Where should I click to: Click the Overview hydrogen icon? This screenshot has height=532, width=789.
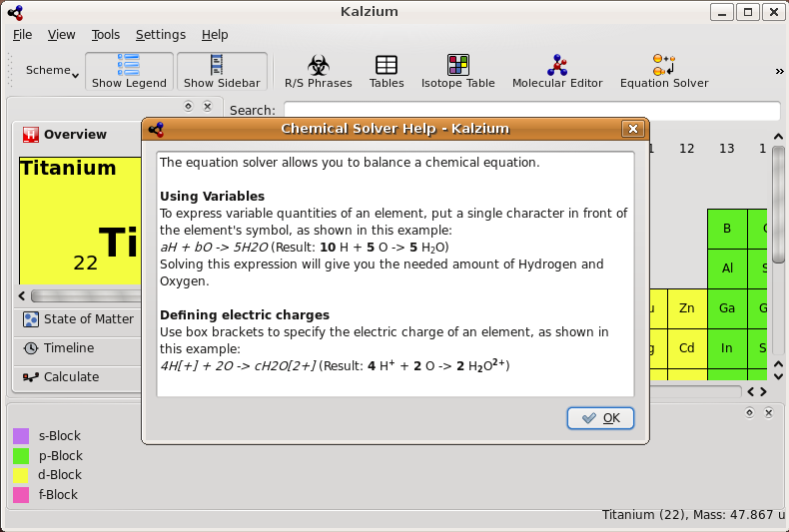point(31,135)
